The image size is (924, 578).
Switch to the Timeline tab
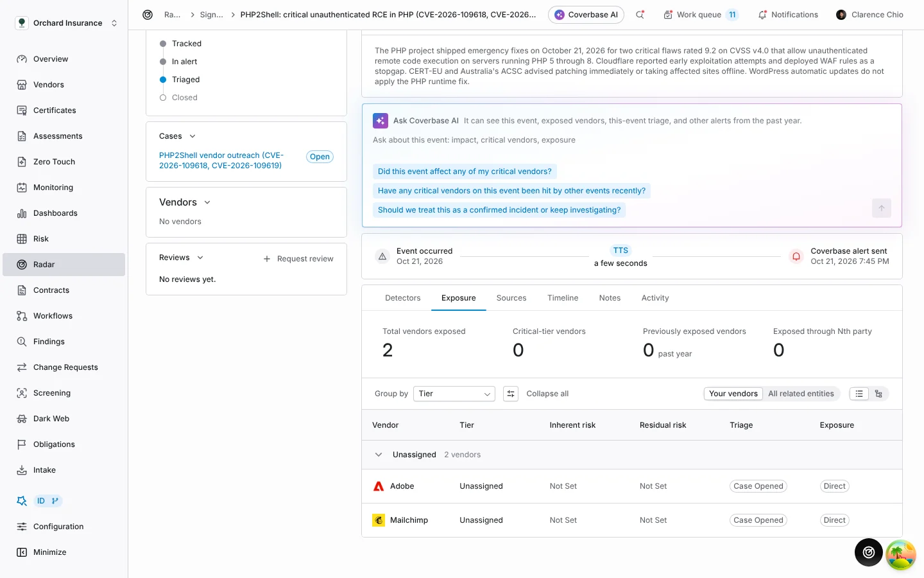[563, 298]
